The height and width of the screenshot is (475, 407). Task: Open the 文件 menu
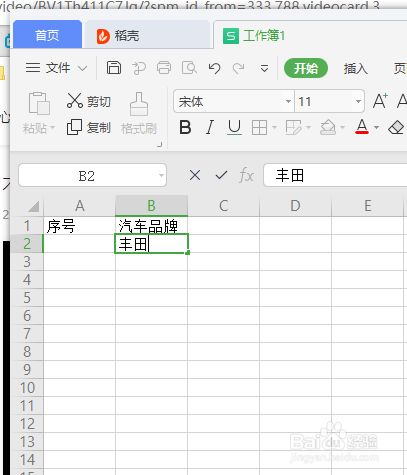click(58, 68)
